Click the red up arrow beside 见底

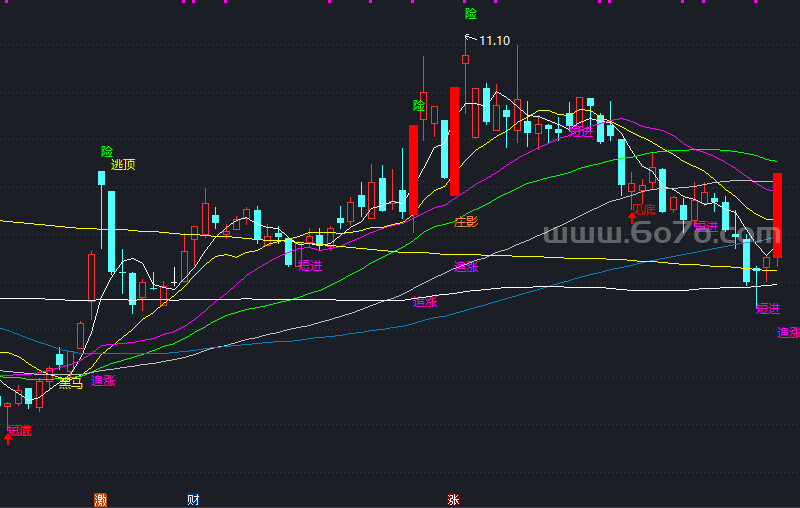[x=632, y=218]
